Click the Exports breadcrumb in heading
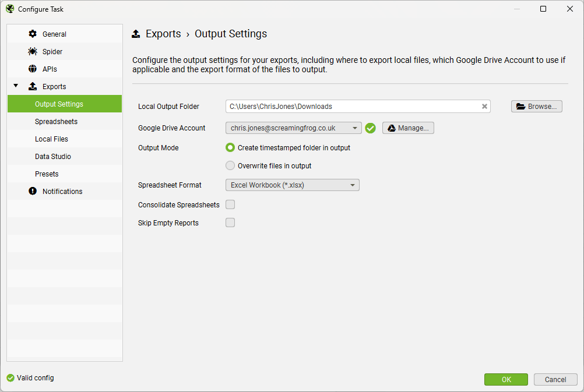 coord(163,34)
